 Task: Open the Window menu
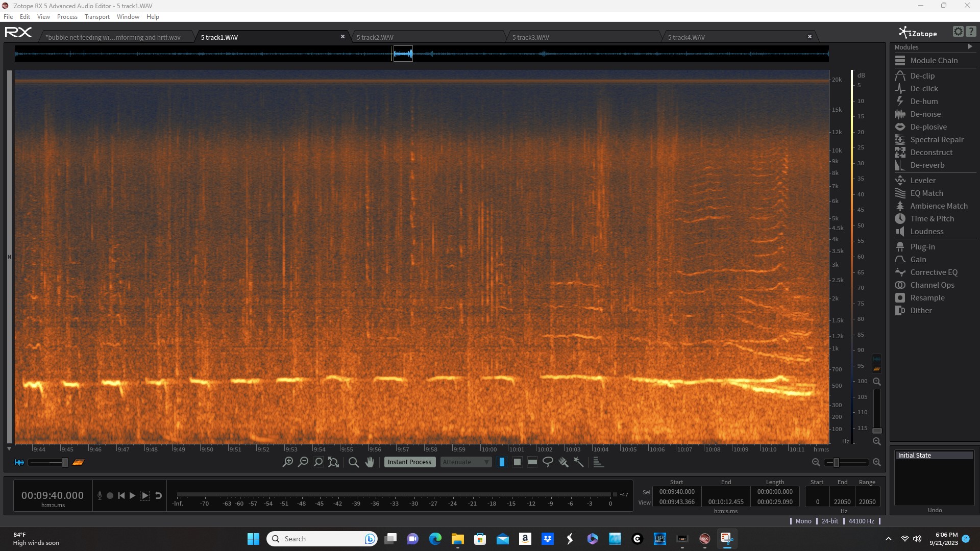point(128,17)
